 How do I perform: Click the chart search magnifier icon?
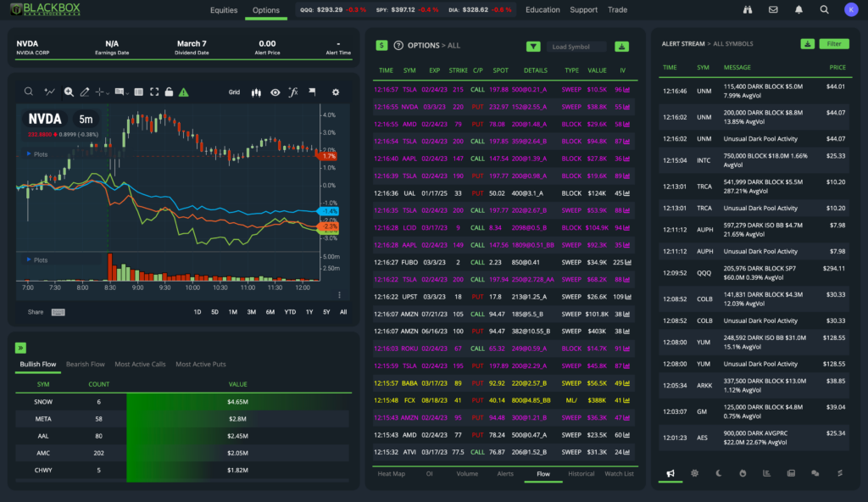tap(29, 92)
